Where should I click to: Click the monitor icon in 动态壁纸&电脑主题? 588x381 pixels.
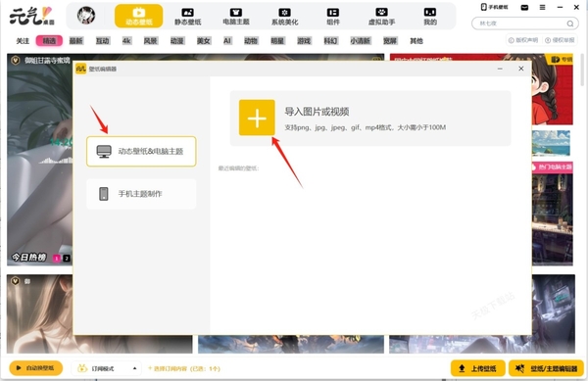104,152
